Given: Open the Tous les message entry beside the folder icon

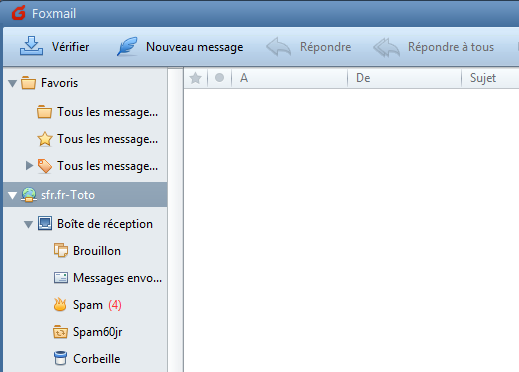Looking at the screenshot, I should 107,112.
